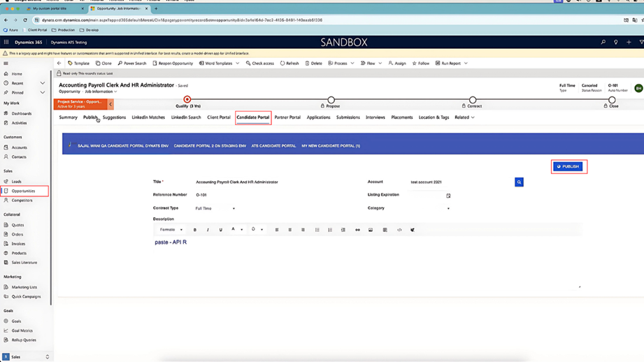The height and width of the screenshot is (362, 644).
Task: Click the back arrow in command bar
Action: click(59, 63)
